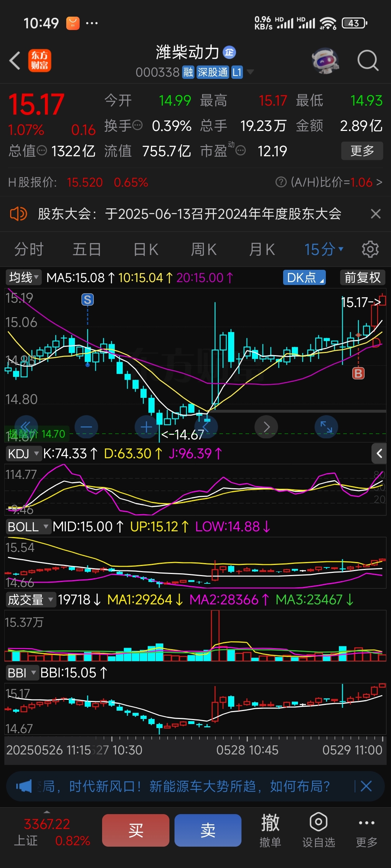Switch to 五日 tab
Screen dimensions: 391x868
click(x=87, y=249)
